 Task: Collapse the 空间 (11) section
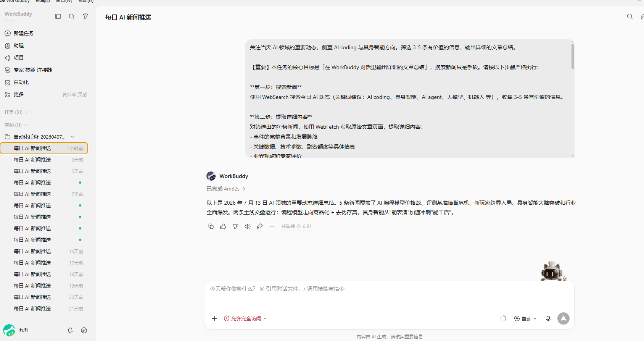(x=16, y=125)
